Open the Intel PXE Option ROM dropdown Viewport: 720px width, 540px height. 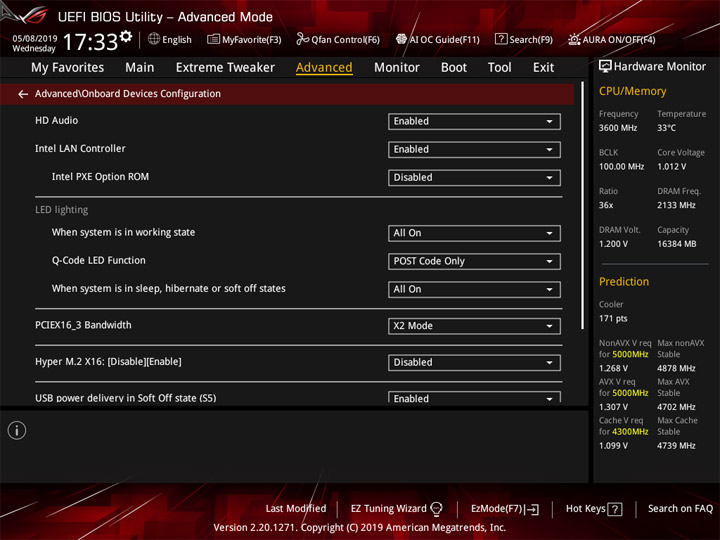click(x=474, y=178)
